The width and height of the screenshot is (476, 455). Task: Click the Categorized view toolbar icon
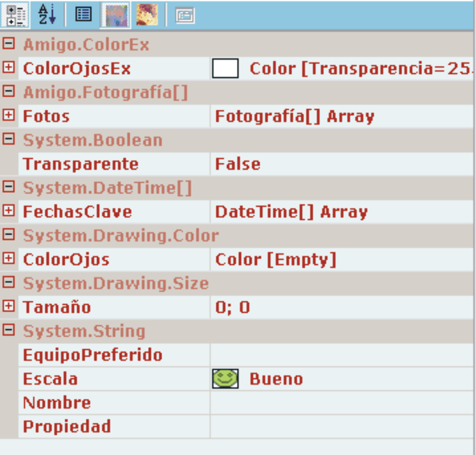pos(15,15)
